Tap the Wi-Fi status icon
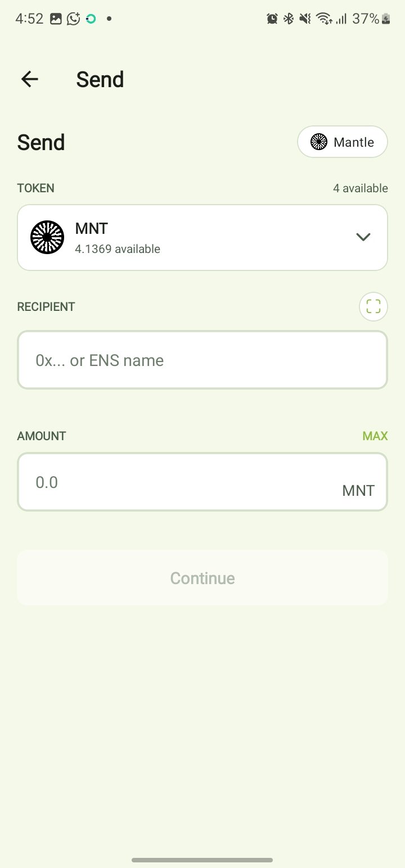The height and width of the screenshot is (868, 405). coord(323,19)
